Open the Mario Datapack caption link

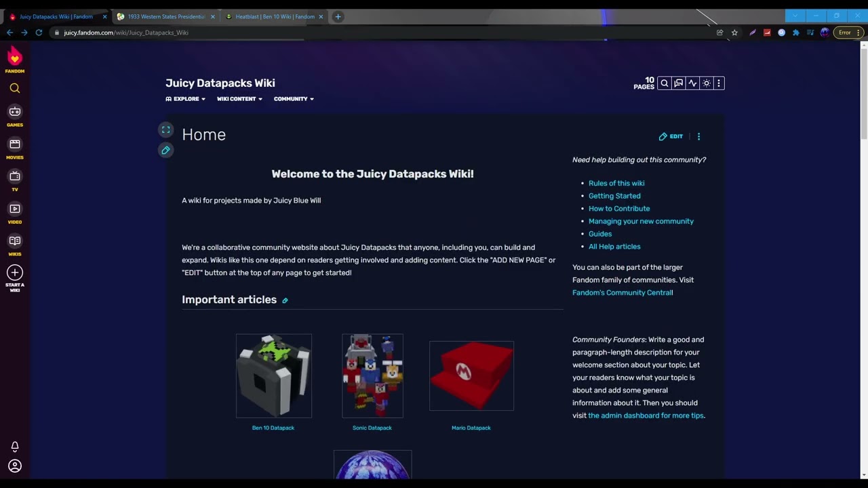(x=471, y=428)
